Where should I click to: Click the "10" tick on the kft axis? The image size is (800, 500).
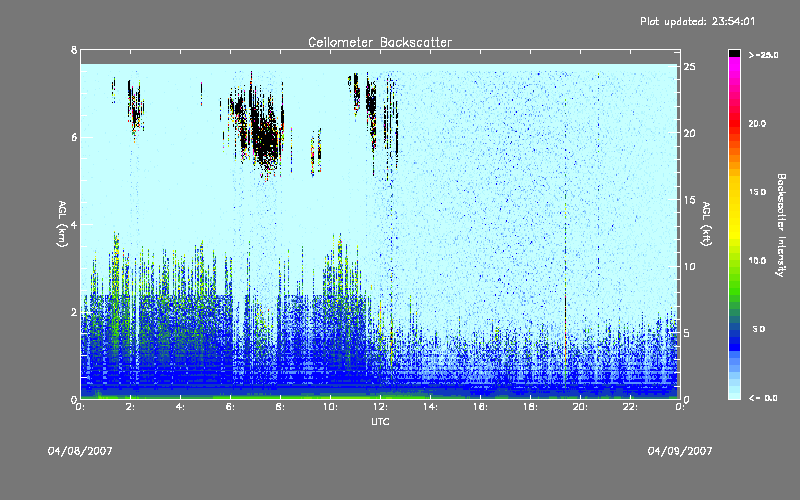point(690,267)
